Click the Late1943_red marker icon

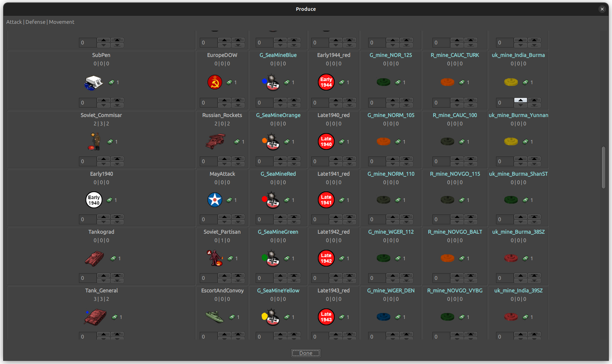click(x=326, y=317)
